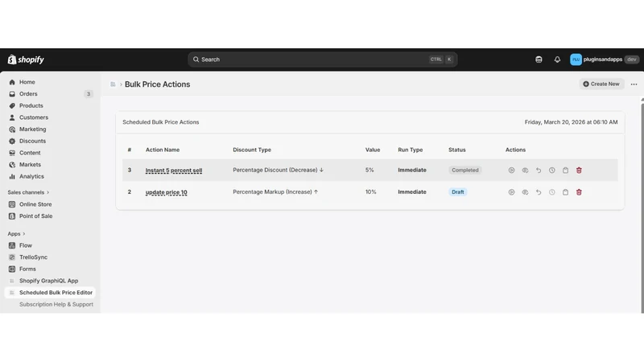Click the Completed status badge
The width and height of the screenshot is (644, 362).
pyautogui.click(x=465, y=171)
